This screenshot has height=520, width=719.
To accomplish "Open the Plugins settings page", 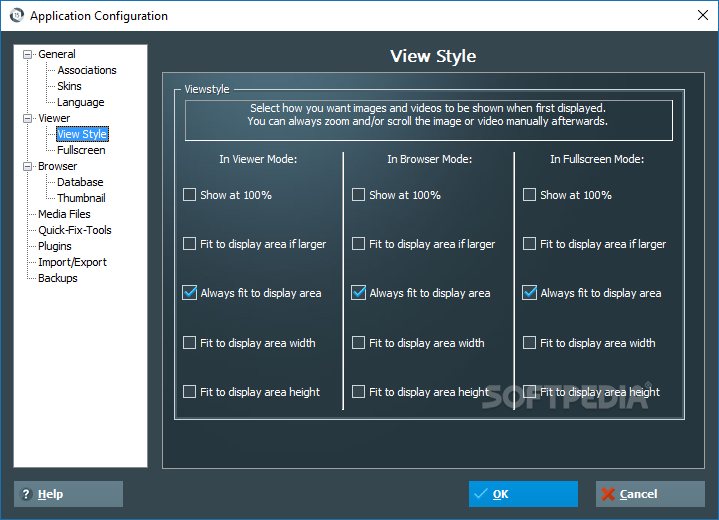I will pyautogui.click(x=55, y=246).
